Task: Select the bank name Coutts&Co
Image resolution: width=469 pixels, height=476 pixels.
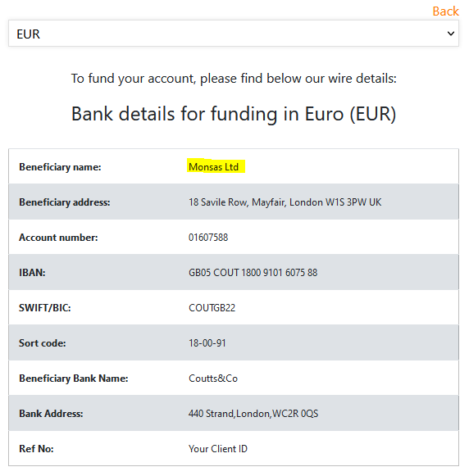Action: pos(213,379)
